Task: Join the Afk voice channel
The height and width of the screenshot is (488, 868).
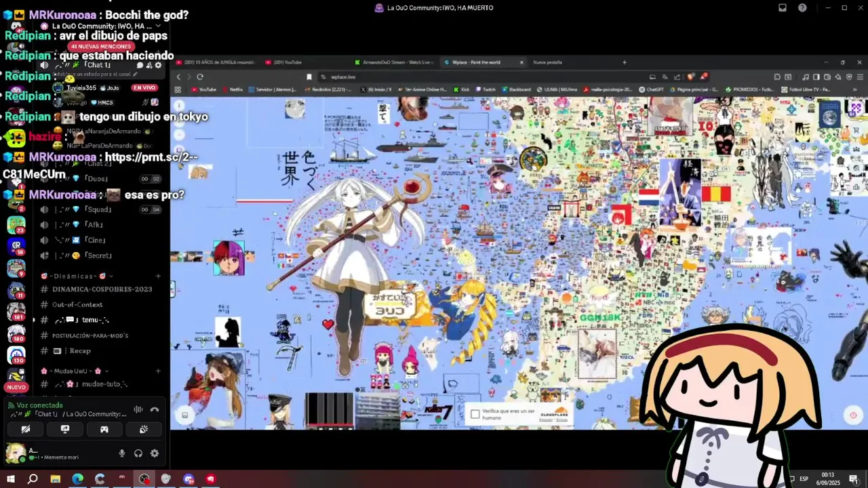Action: click(x=100, y=224)
